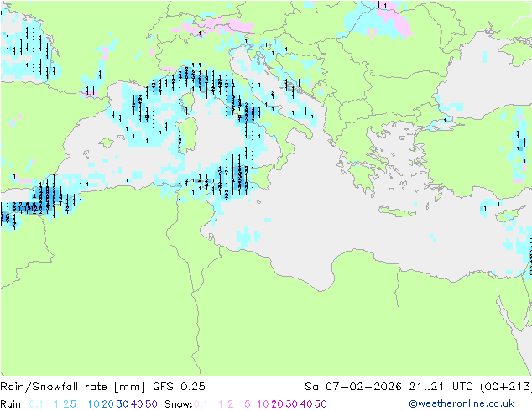Choose the rain legend value 40
This screenshot has height=411, width=532.
(137, 404)
